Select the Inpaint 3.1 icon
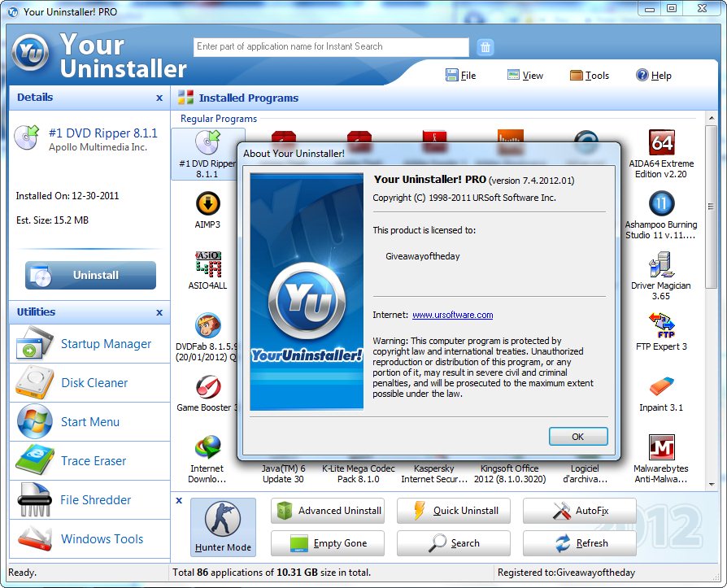The height and width of the screenshot is (588, 727). pos(662,386)
